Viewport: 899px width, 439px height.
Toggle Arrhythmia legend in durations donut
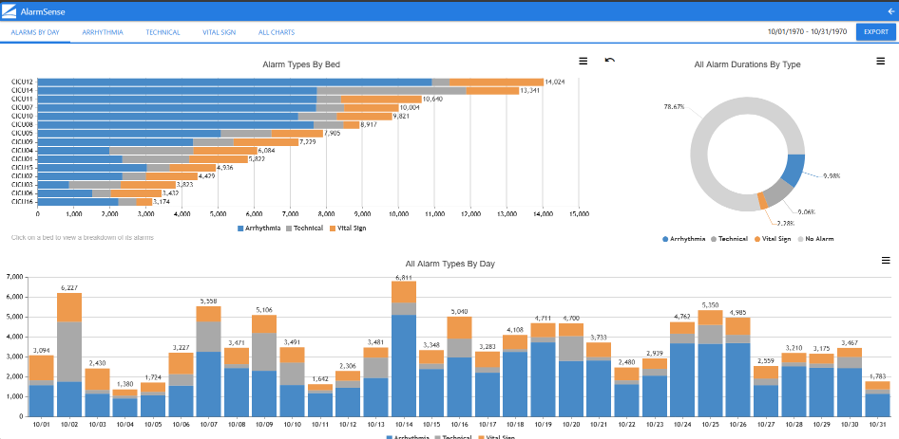pyautogui.click(x=683, y=238)
